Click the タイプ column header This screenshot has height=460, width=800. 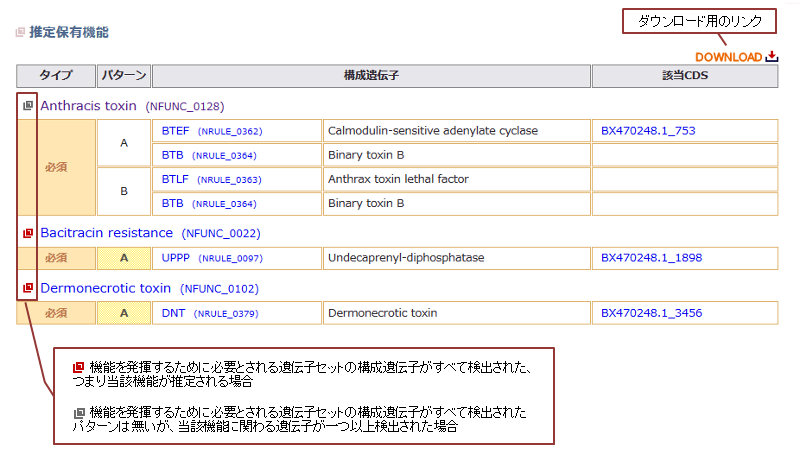[x=55, y=76]
